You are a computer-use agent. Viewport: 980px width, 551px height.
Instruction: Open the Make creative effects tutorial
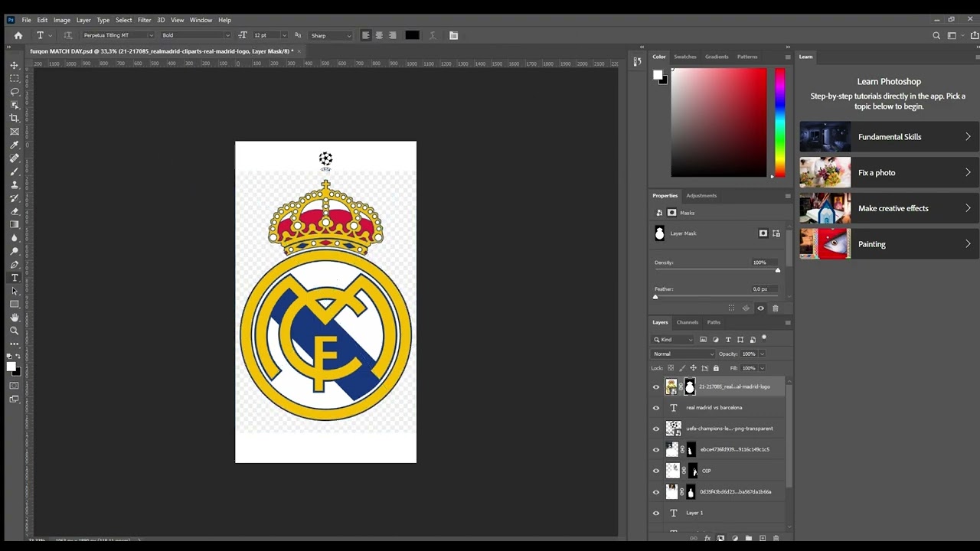pos(890,208)
